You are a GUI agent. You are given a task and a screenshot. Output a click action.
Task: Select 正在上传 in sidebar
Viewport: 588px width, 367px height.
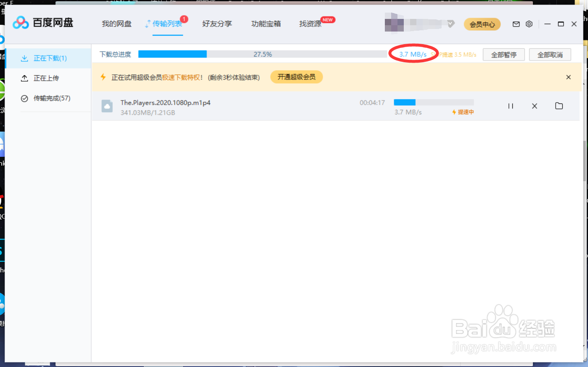48,78
